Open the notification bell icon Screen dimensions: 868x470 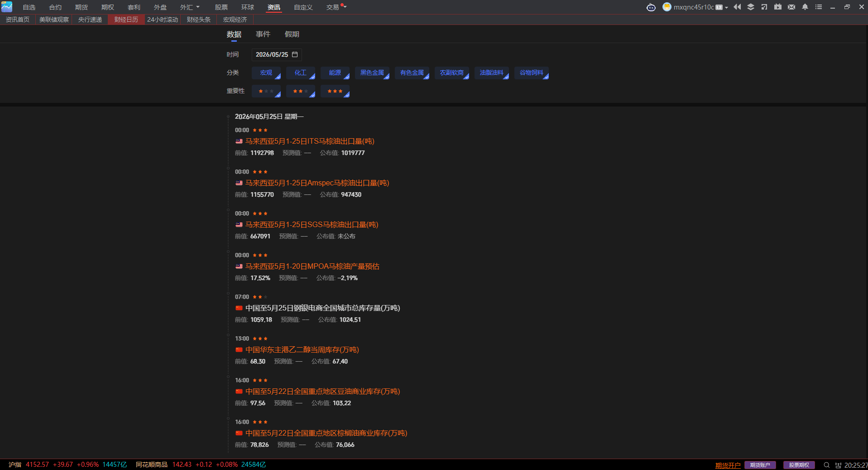[805, 7]
